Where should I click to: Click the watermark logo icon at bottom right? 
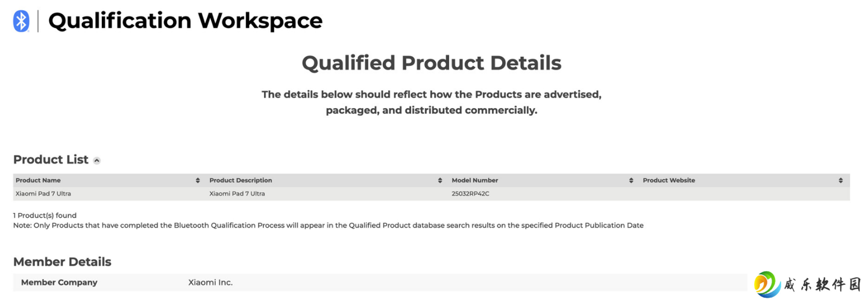pyautogui.click(x=767, y=284)
